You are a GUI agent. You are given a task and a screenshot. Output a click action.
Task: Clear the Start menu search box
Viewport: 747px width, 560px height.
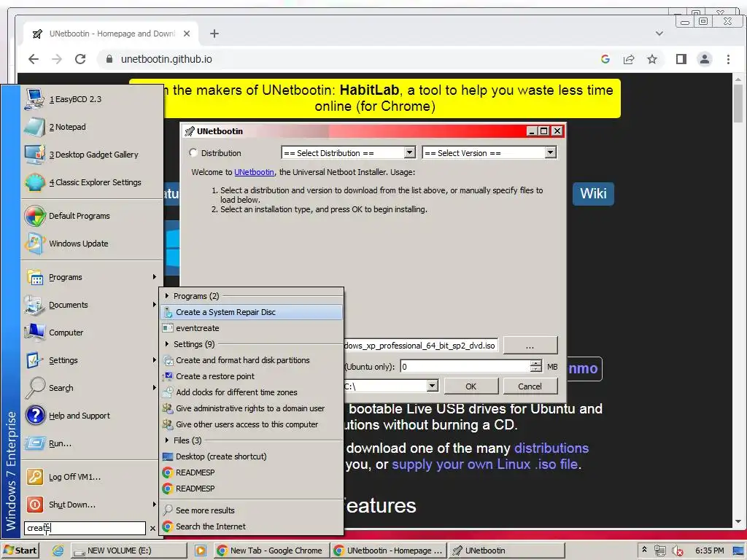pos(152,528)
